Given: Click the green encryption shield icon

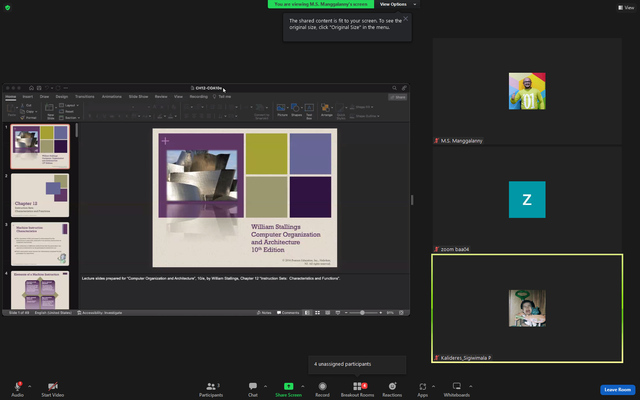Looking at the screenshot, I should (x=7, y=7).
